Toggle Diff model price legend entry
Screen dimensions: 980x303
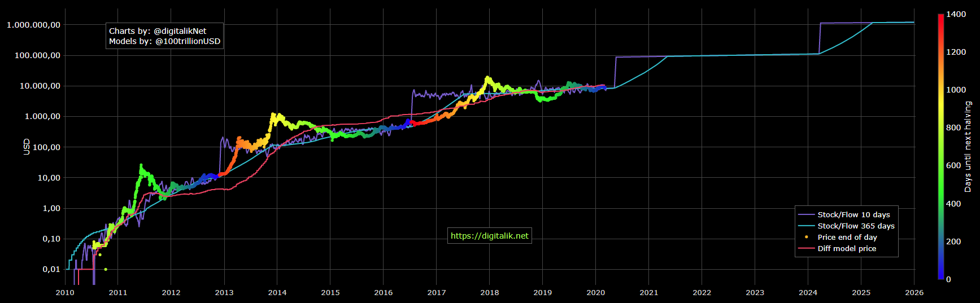click(x=846, y=248)
